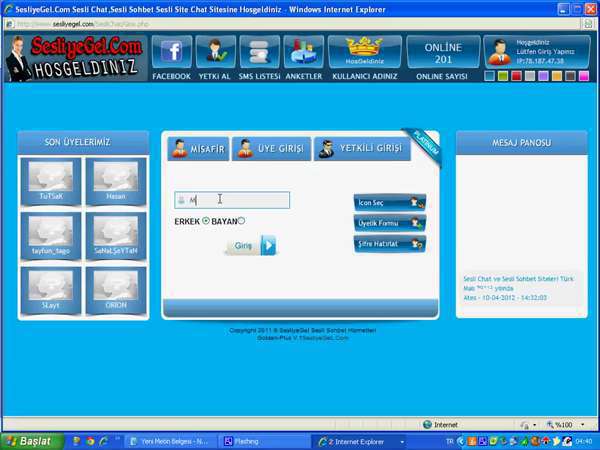This screenshot has height=450, width=600.
Task: Open the Yetkili Girişi tab
Action: point(362,149)
